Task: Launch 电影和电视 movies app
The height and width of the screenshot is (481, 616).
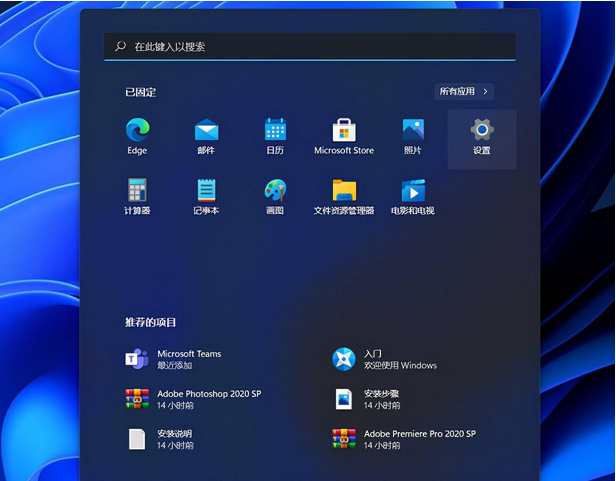Action: [413, 190]
